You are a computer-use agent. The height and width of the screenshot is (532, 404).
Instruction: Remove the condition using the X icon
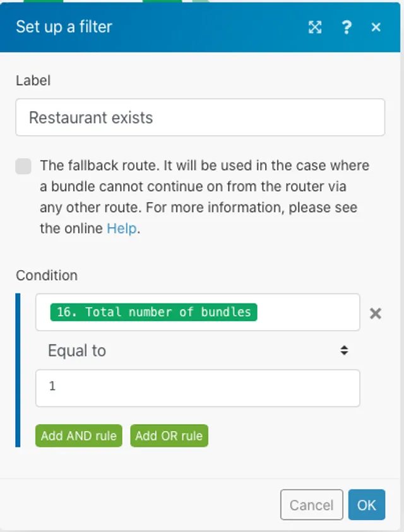pos(376,313)
